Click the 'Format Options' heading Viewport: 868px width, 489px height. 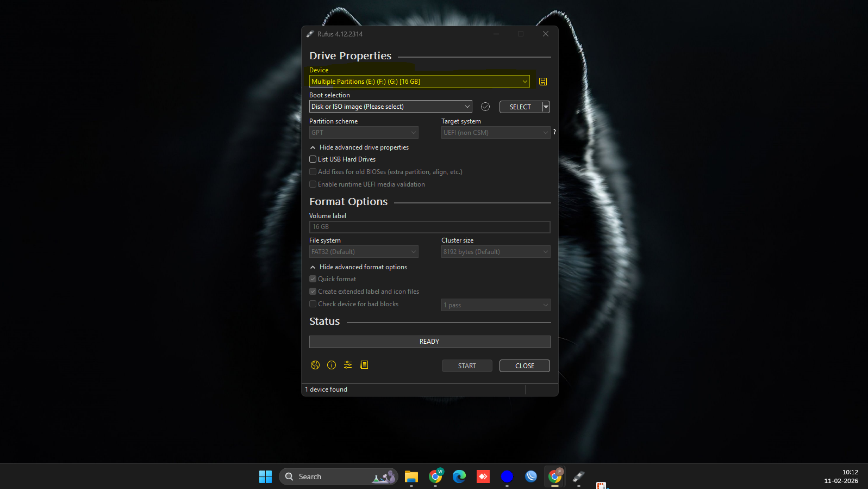tap(348, 202)
